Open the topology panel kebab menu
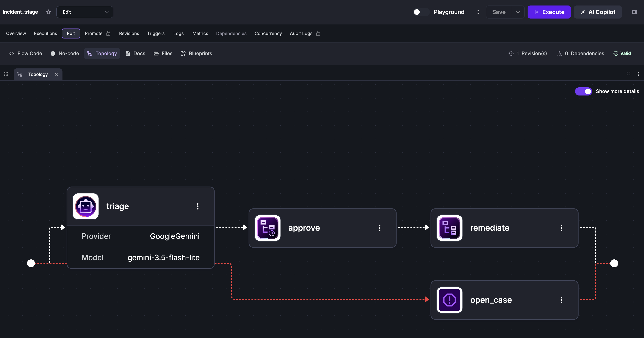 point(638,74)
